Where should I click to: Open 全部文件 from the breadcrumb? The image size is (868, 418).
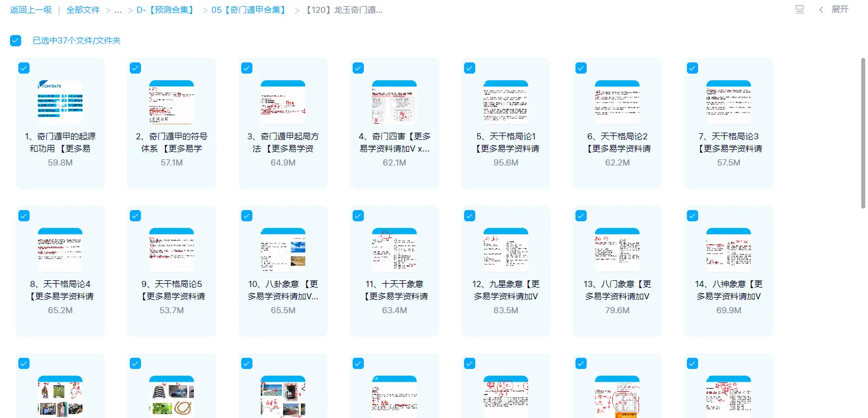(82, 9)
